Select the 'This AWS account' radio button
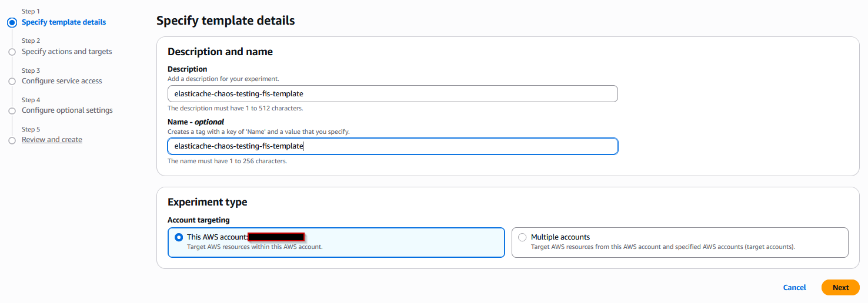 coord(179,237)
